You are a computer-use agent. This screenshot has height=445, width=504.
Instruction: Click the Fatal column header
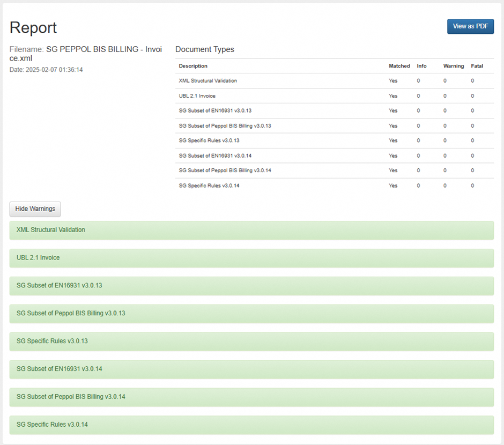(x=477, y=66)
